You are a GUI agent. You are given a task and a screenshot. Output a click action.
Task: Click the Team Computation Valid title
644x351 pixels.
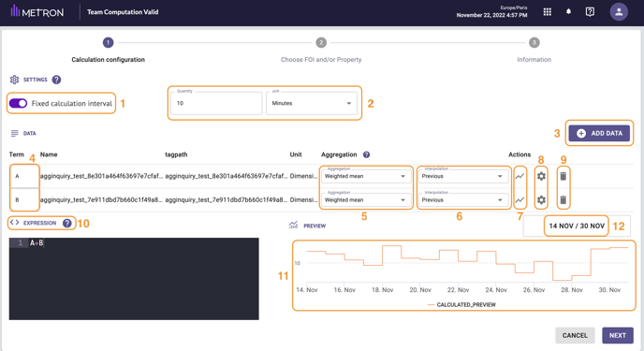(123, 12)
